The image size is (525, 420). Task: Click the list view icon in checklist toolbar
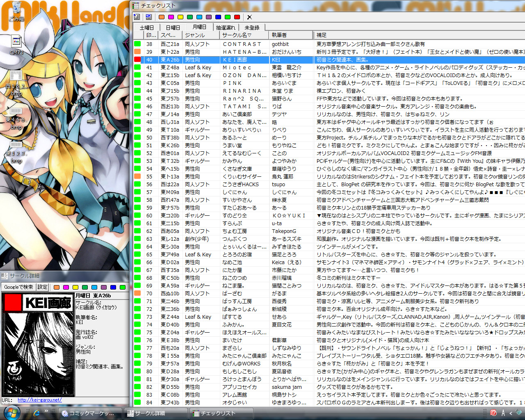[137, 17]
